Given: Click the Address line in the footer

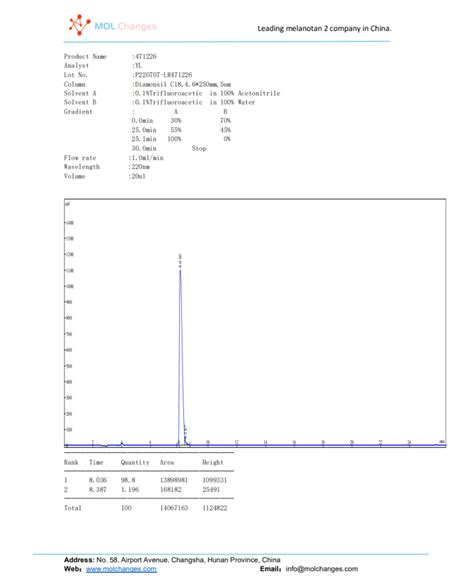Looking at the screenshot, I should pos(172,560).
